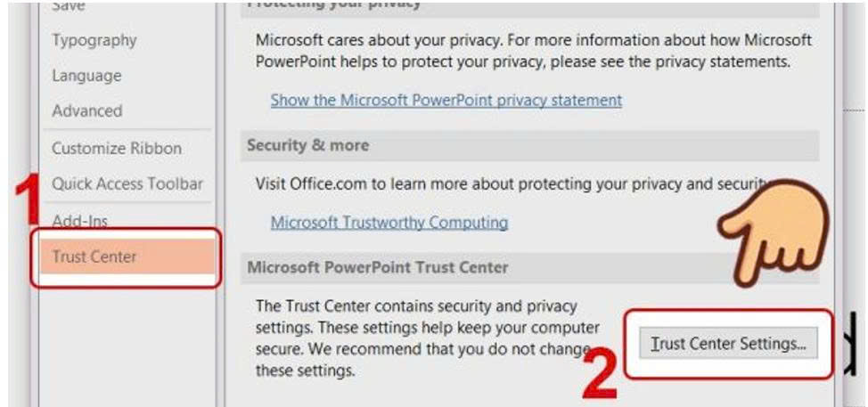
Task: Click the partially visible Save category
Action: coord(69,5)
